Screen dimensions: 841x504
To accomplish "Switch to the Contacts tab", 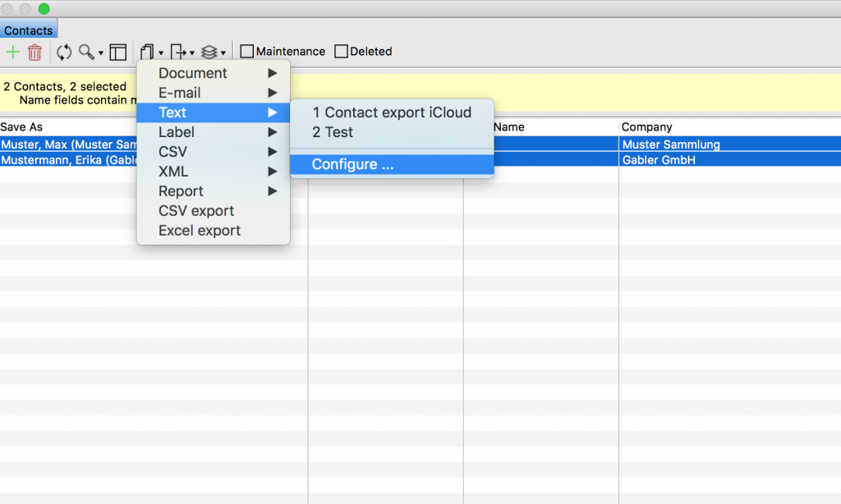I will (x=29, y=30).
